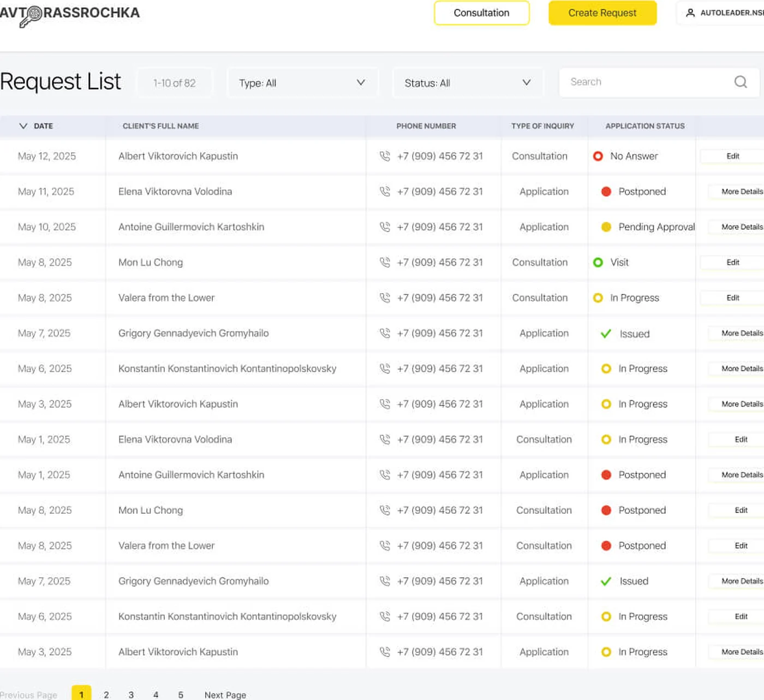
Task: Click the red Postponed dot in the Antoine Kartoshkin May 1 row
Action: (606, 475)
